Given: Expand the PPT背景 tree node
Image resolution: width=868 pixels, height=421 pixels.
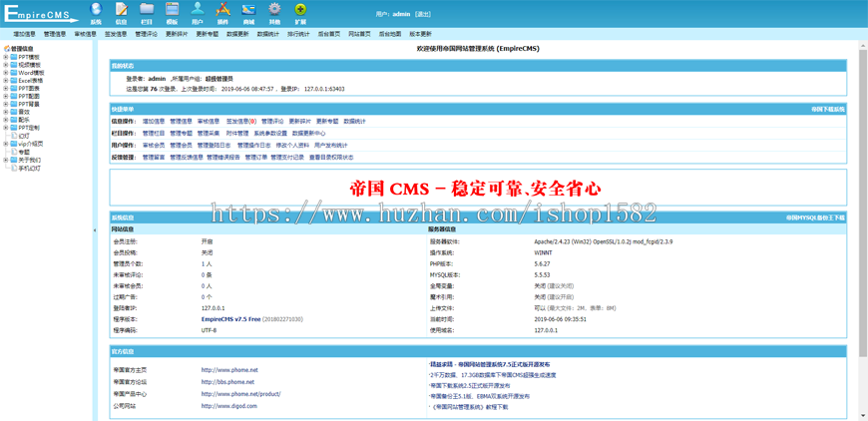Looking at the screenshot, I should (x=6, y=104).
